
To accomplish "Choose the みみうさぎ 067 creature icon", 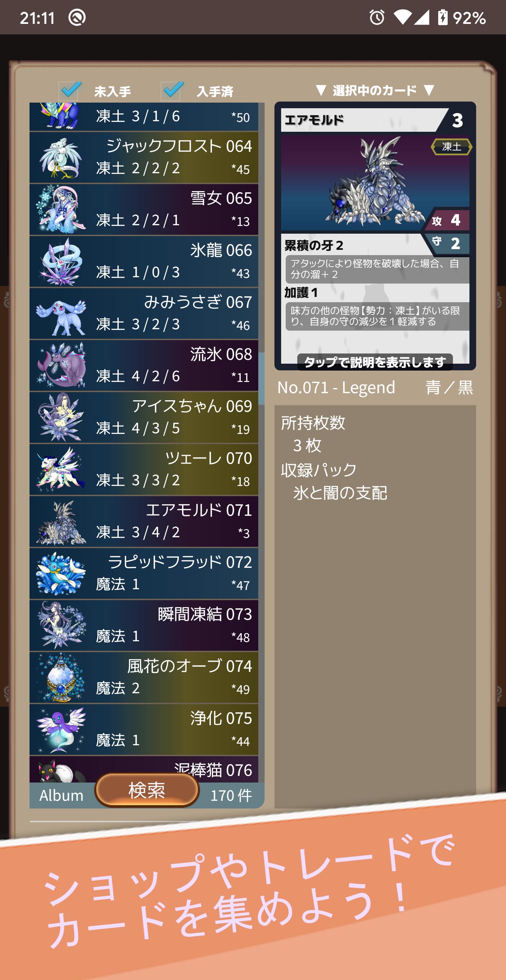I will pyautogui.click(x=61, y=314).
